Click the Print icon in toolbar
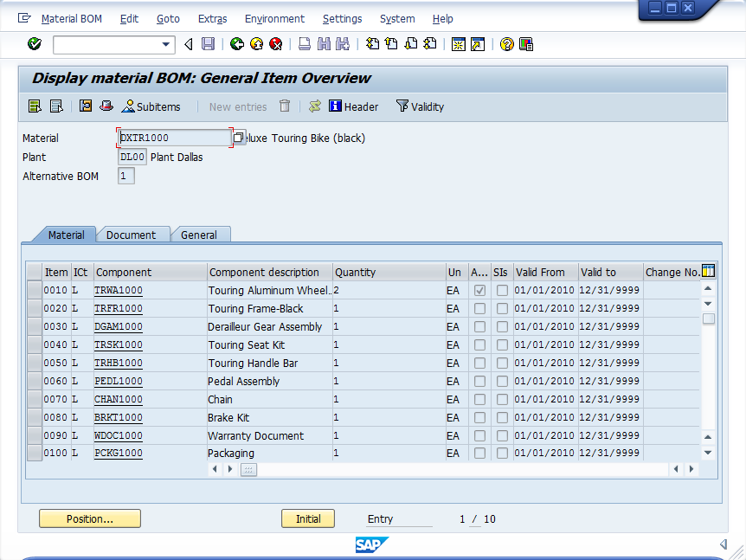This screenshot has width=746, height=560. tap(305, 44)
